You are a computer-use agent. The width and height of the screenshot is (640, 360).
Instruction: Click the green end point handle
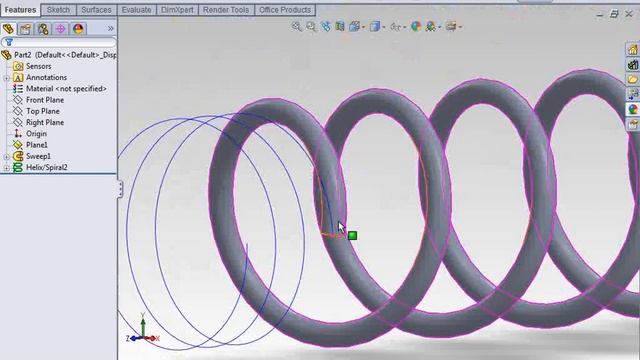tap(353, 236)
